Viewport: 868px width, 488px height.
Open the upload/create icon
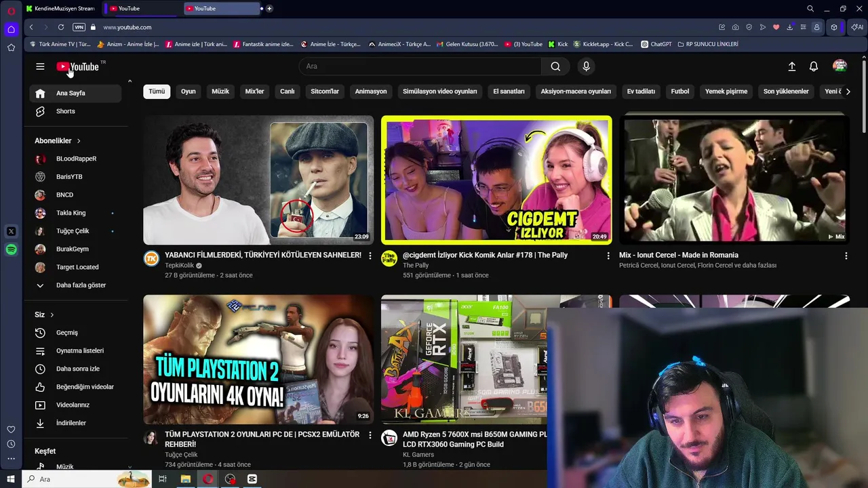(x=791, y=66)
